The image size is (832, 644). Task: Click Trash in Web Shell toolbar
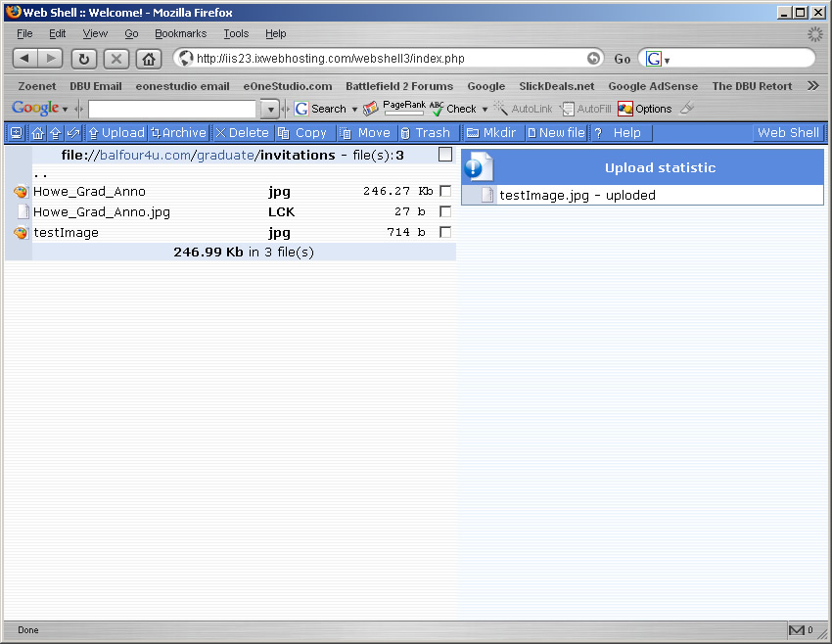click(x=425, y=133)
